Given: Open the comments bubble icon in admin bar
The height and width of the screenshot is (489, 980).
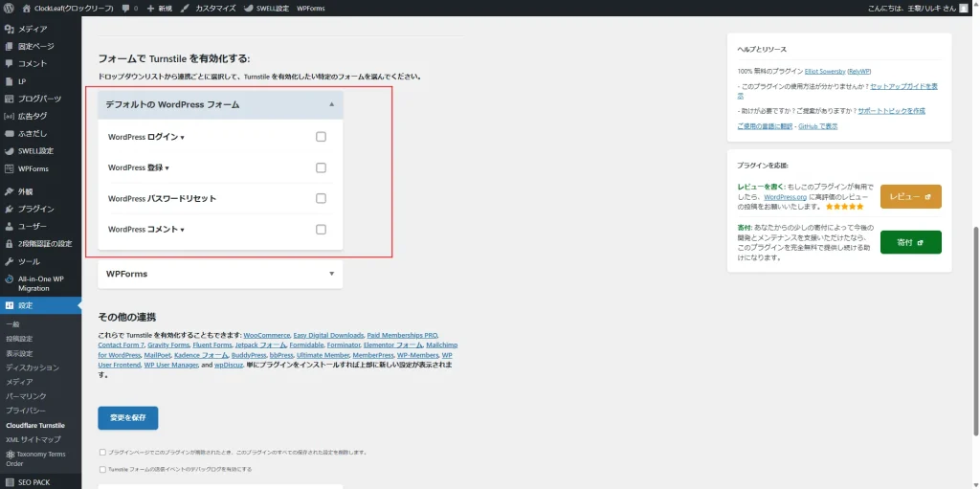Looking at the screenshot, I should coord(126,8).
